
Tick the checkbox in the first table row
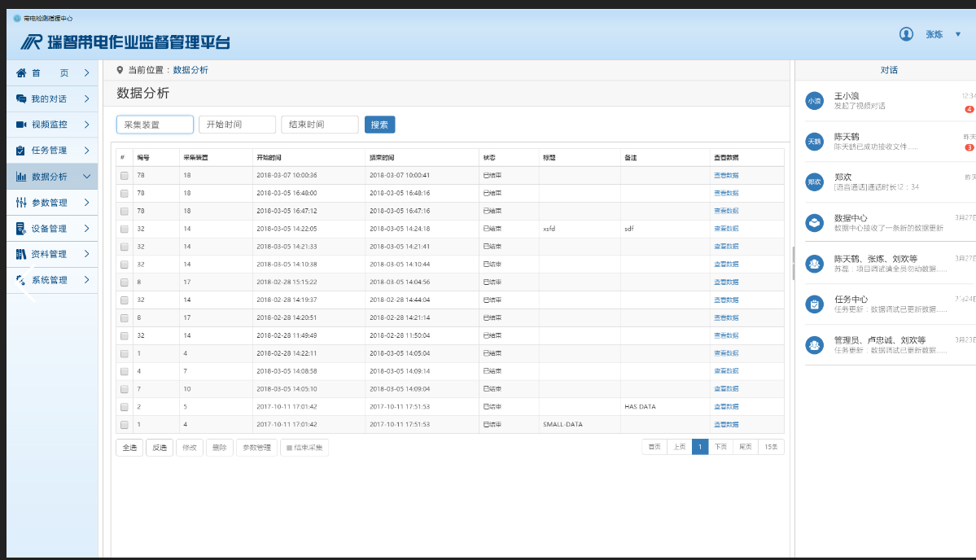click(x=125, y=175)
